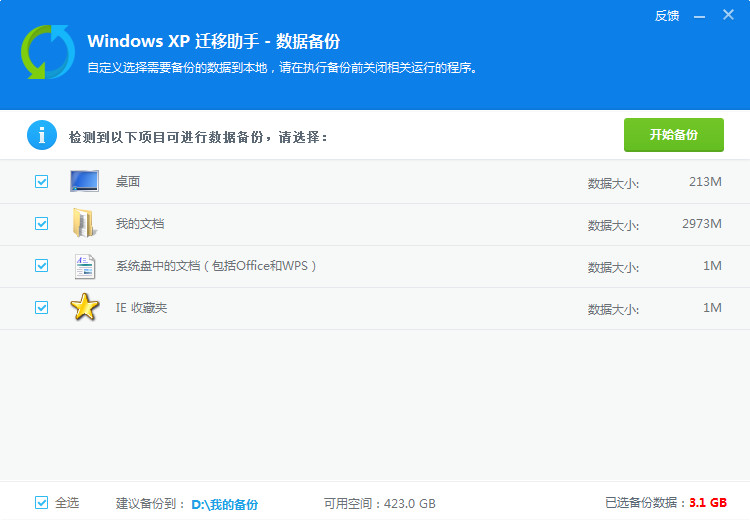Open the 反馈 feedback link
The width and height of the screenshot is (750, 520).
click(x=667, y=16)
